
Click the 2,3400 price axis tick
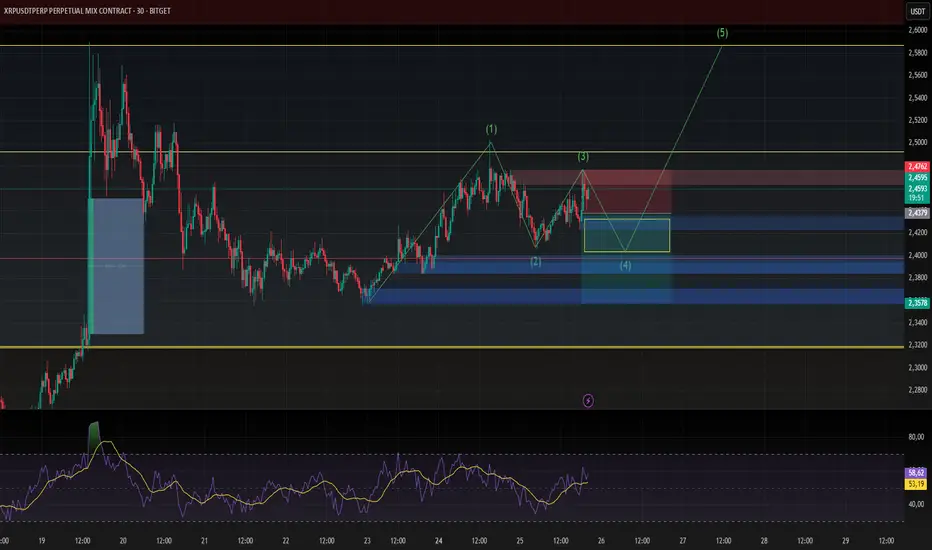tap(918, 322)
